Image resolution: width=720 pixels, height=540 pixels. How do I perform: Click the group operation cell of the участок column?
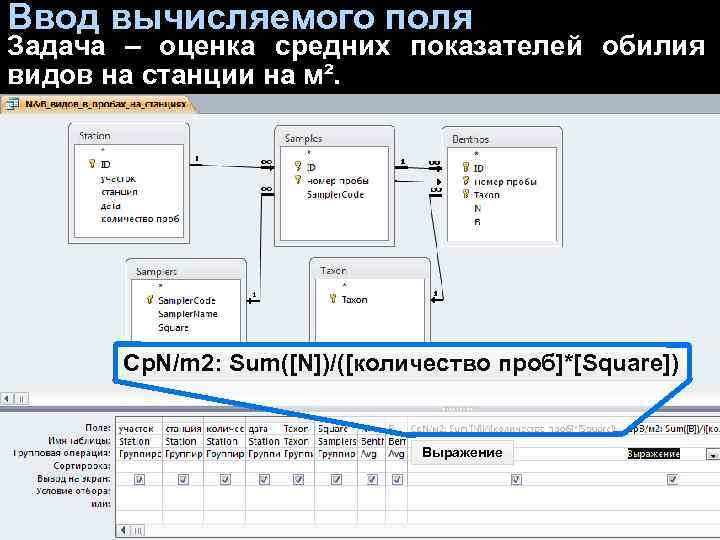[x=139, y=454]
